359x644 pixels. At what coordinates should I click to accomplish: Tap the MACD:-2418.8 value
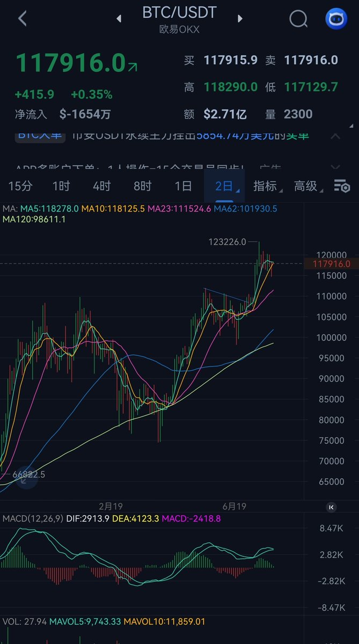pos(191,519)
